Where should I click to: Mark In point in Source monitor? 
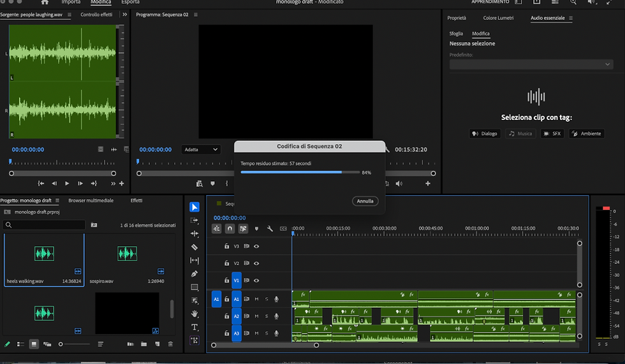coord(41,184)
